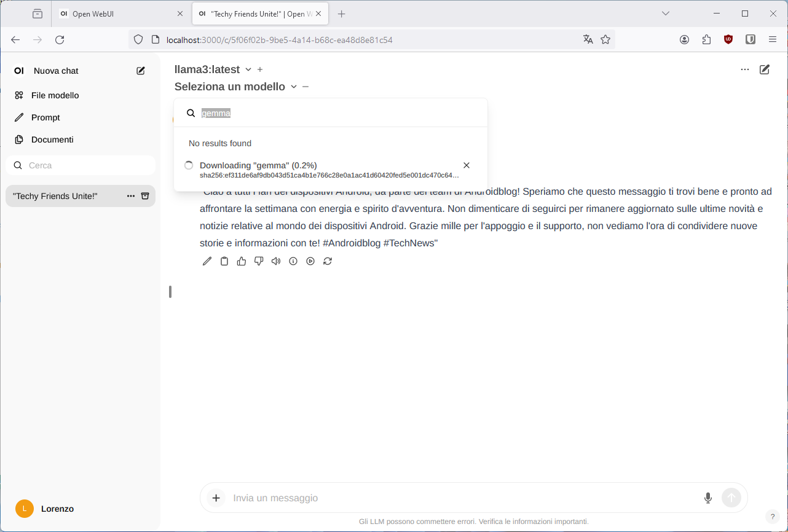The width and height of the screenshot is (788, 532).
Task: Open the chat options three-dot menu
Action: 745,69
